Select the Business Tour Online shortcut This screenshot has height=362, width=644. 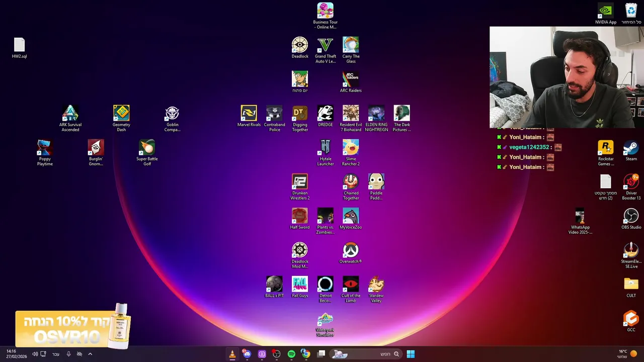coord(326,16)
